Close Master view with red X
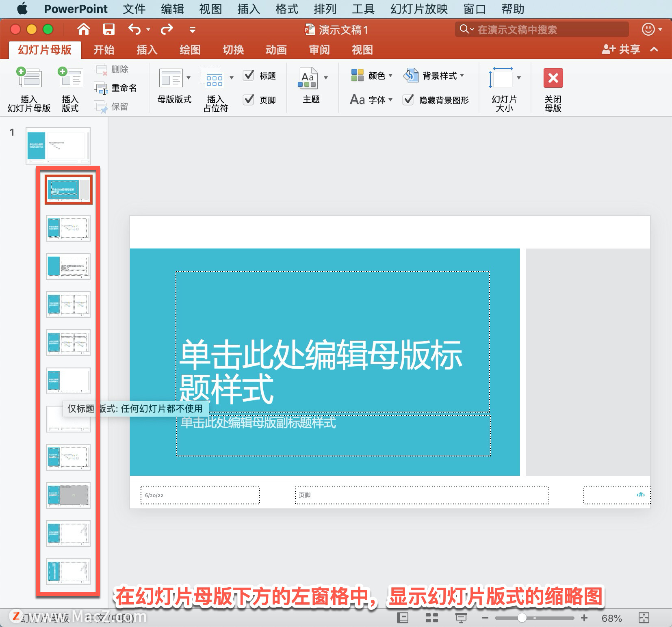672x627 pixels. (553, 78)
